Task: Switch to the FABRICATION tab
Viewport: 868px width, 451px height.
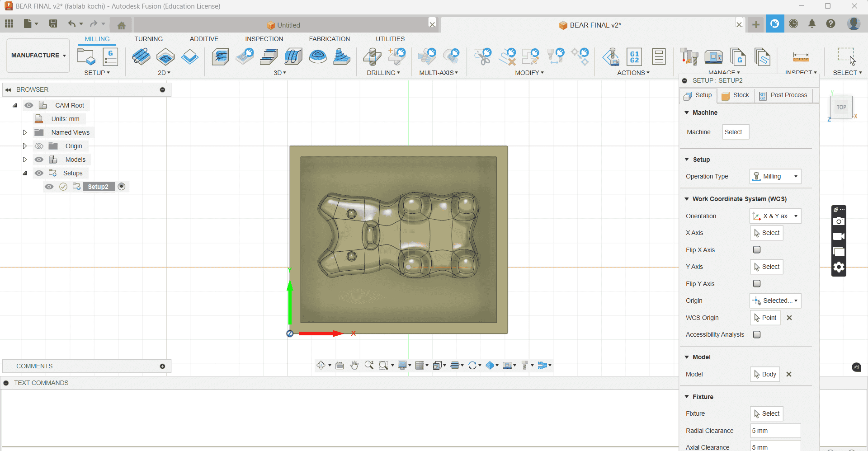Action: 330,39
